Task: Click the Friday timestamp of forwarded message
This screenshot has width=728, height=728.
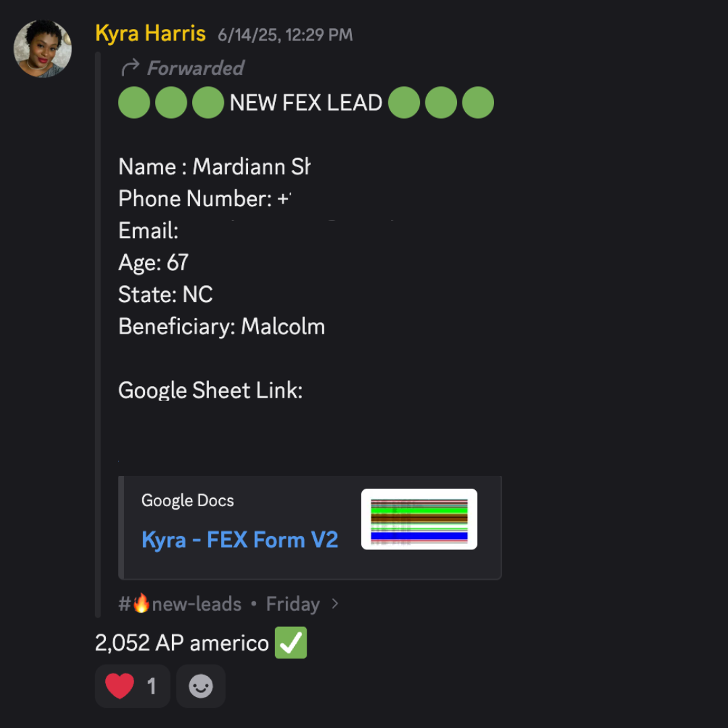Action: pos(293,604)
